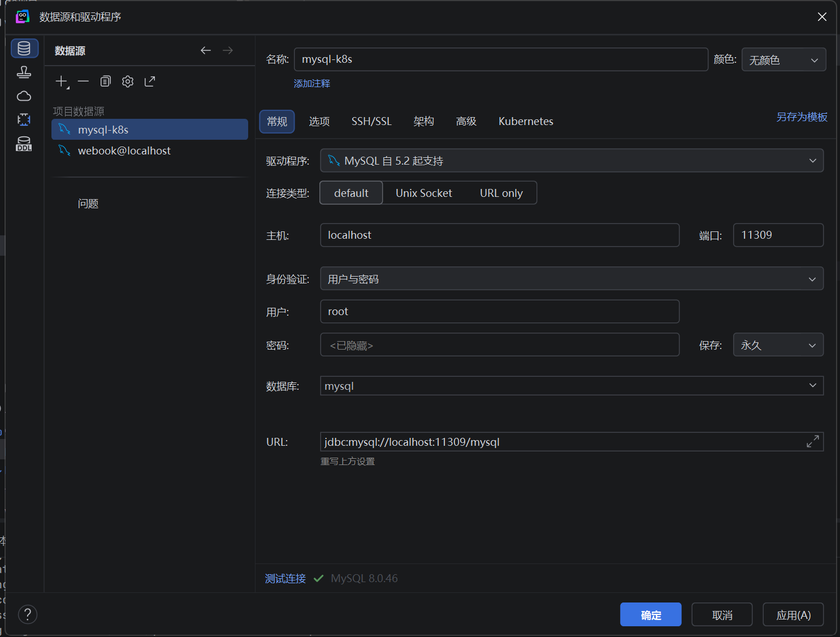840x637 pixels.
Task: Open data source settings gear icon
Action: point(128,81)
